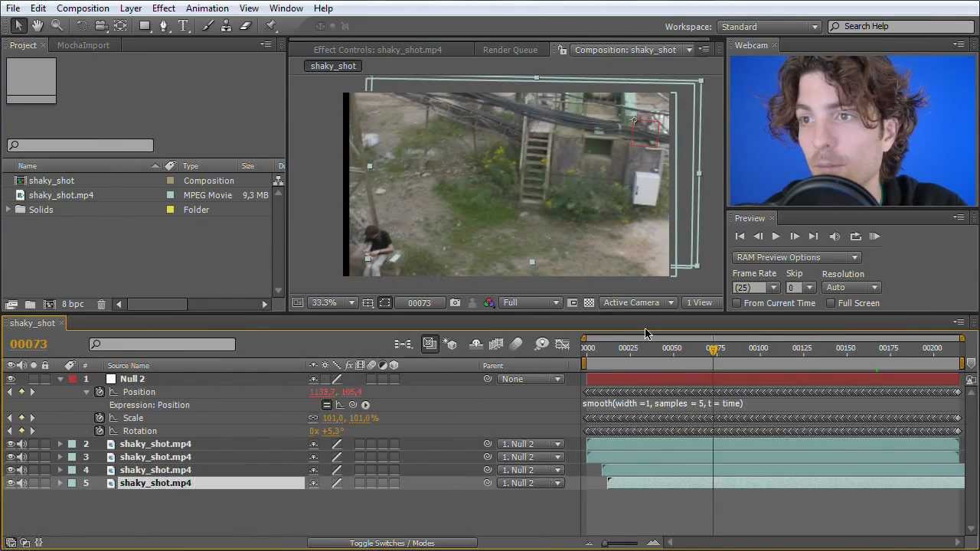Take snapshot with camera icon

pos(455,303)
